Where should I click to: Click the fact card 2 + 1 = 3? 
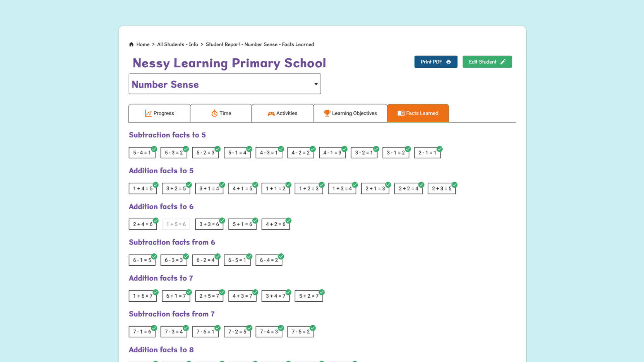pyautogui.click(x=375, y=189)
